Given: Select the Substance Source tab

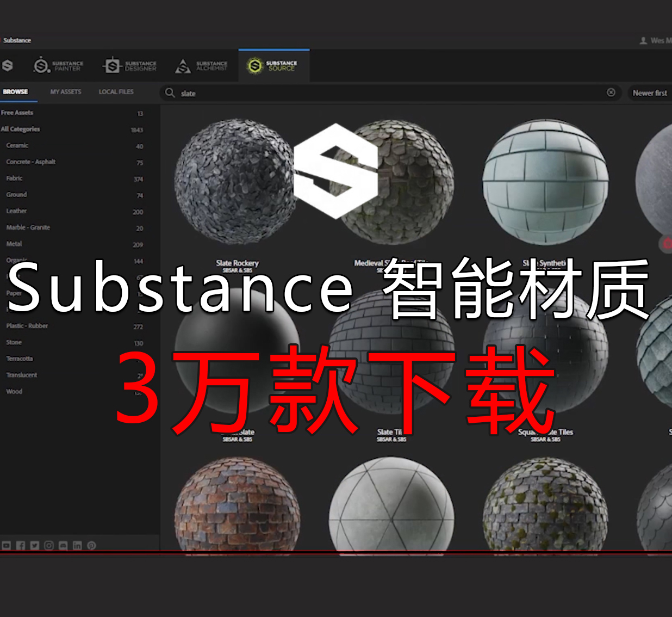Looking at the screenshot, I should pyautogui.click(x=273, y=66).
